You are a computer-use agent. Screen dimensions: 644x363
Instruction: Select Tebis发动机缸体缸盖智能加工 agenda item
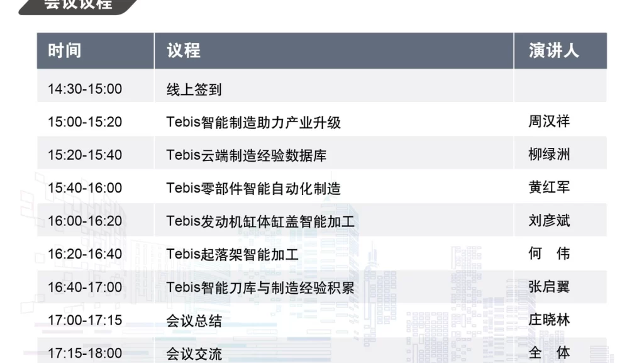260,221
